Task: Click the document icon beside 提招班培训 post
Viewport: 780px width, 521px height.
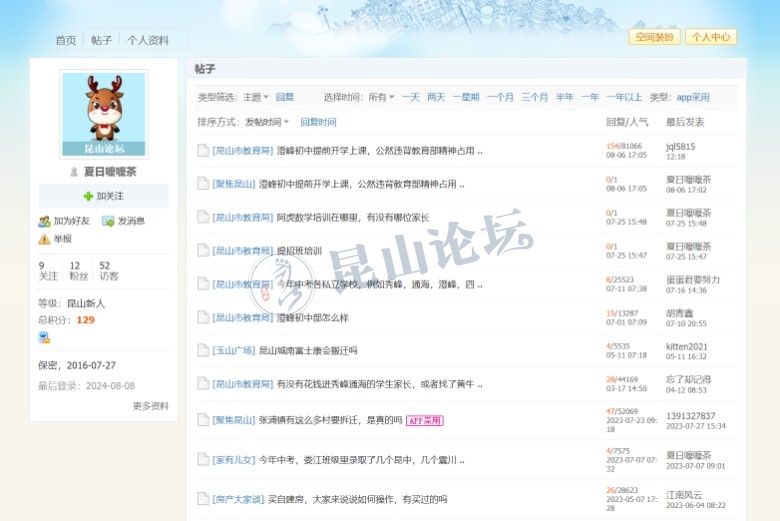Action: coord(203,250)
